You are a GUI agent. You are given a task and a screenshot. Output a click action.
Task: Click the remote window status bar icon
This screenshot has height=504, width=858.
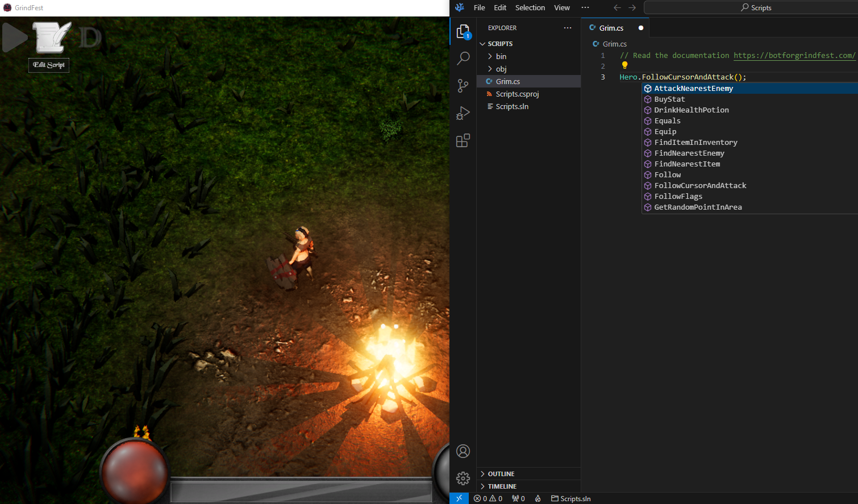(459, 498)
